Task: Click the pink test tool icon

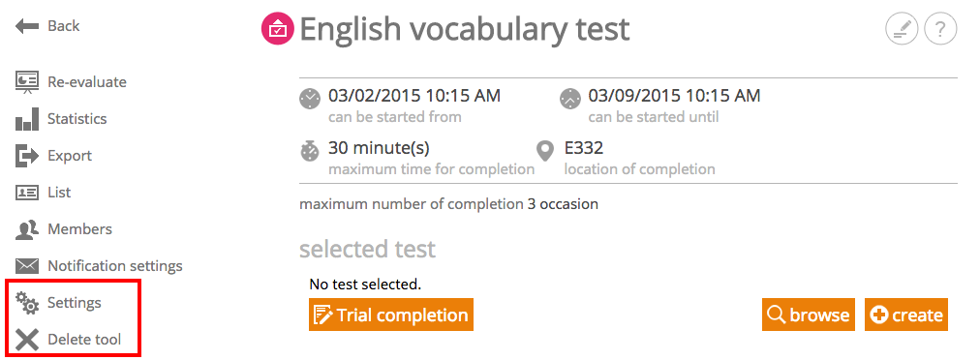Action: (x=278, y=29)
